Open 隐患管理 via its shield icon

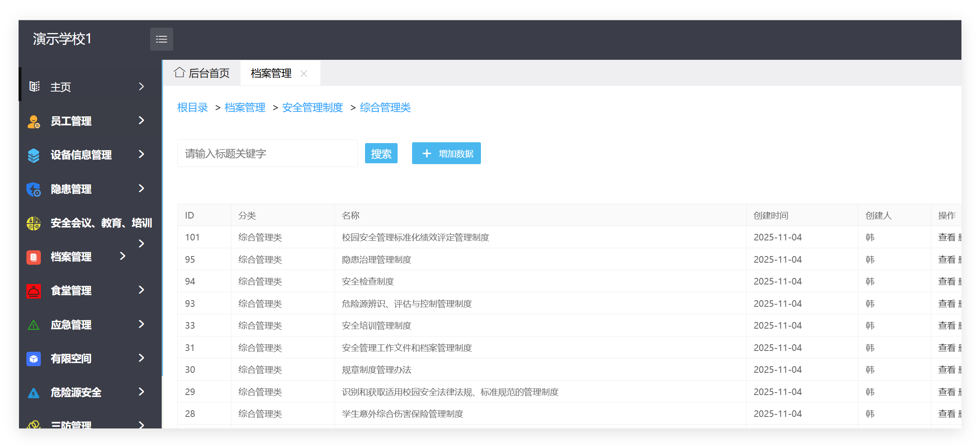click(x=33, y=189)
